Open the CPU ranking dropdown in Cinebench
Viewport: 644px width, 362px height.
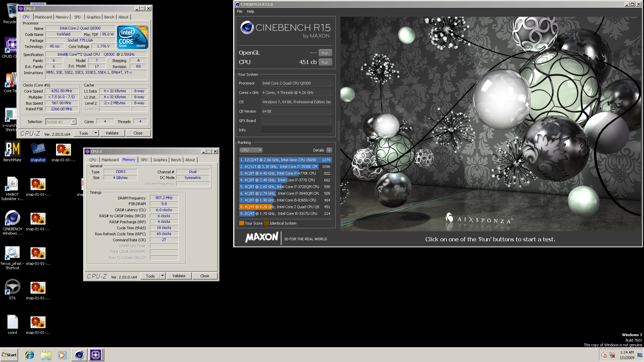251,150
